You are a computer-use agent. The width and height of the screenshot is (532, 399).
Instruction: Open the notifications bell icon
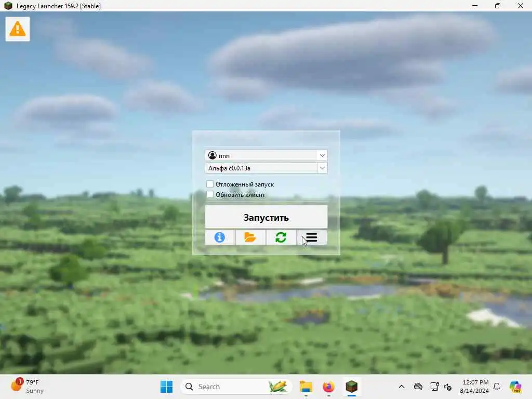[x=497, y=387]
